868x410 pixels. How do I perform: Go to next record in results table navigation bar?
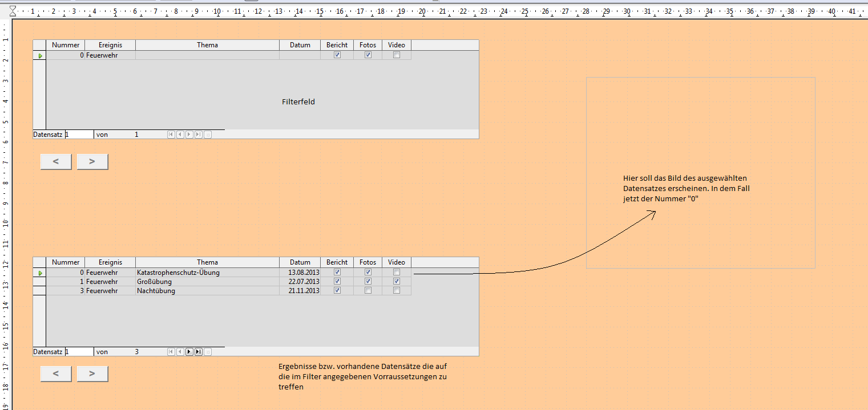click(189, 352)
